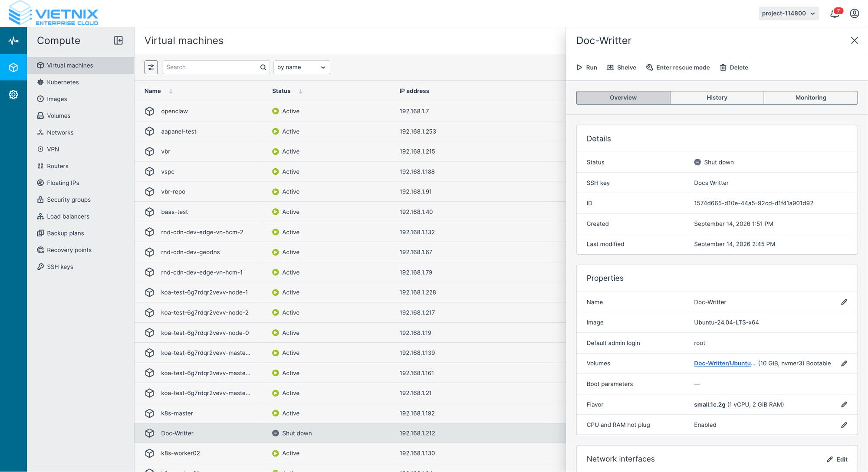Open the settings gear in left rail
This screenshot has width=868, height=472.
click(x=13, y=95)
